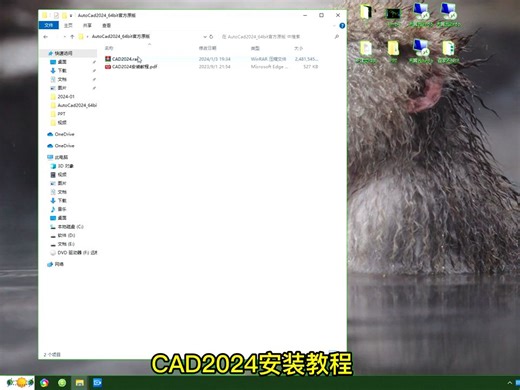Open the 共享 Share ribbon tab
This screenshot has height=390, width=520.
pyautogui.click(x=87, y=25)
